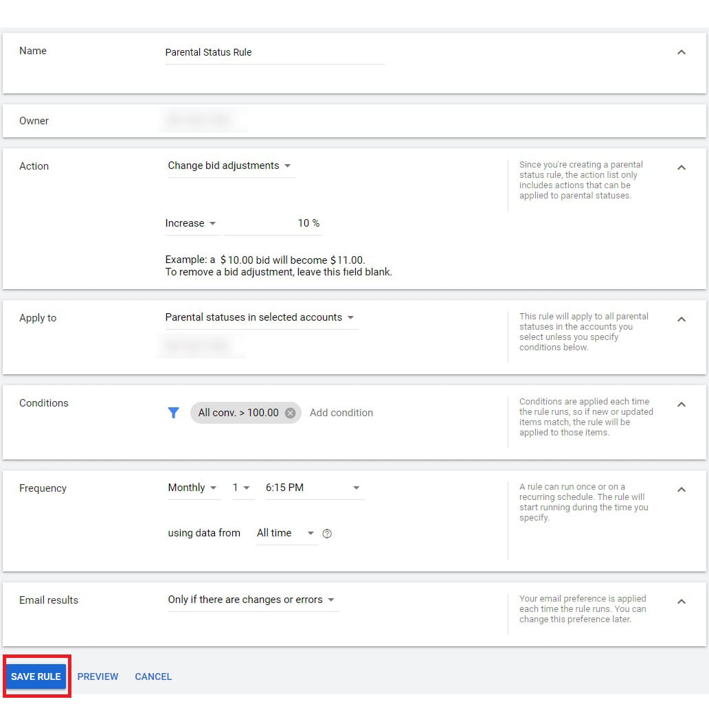The image size is (709, 728).
Task: Collapse the Apply to section chevron
Action: [x=681, y=319]
